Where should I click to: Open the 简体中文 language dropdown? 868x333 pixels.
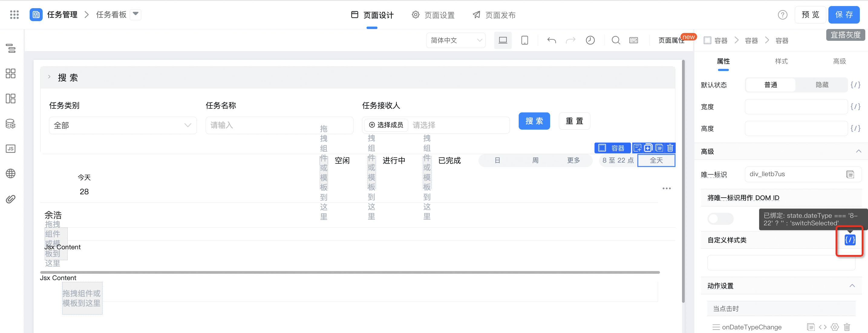click(455, 40)
